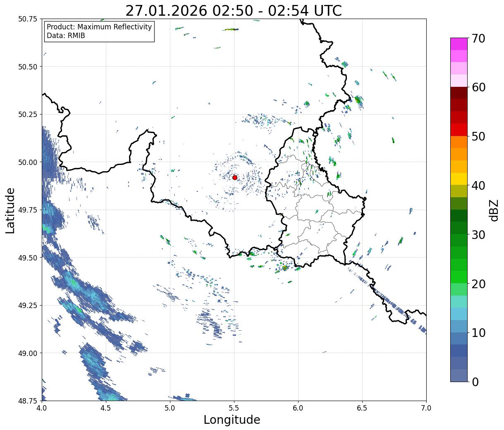The height and width of the screenshot is (430, 504).
Task: Click the 'Latitude' axis label
Action: [x=10, y=210]
